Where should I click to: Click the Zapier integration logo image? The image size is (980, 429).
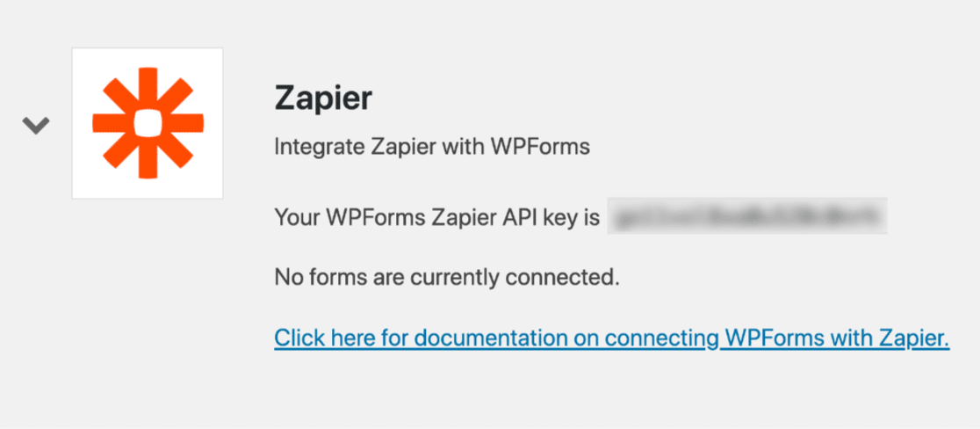tap(148, 122)
